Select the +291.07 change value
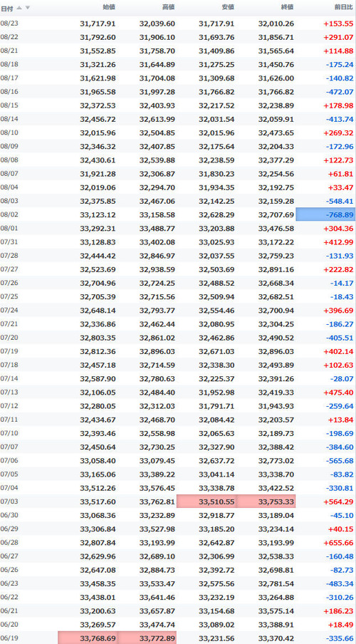 tap(338, 37)
